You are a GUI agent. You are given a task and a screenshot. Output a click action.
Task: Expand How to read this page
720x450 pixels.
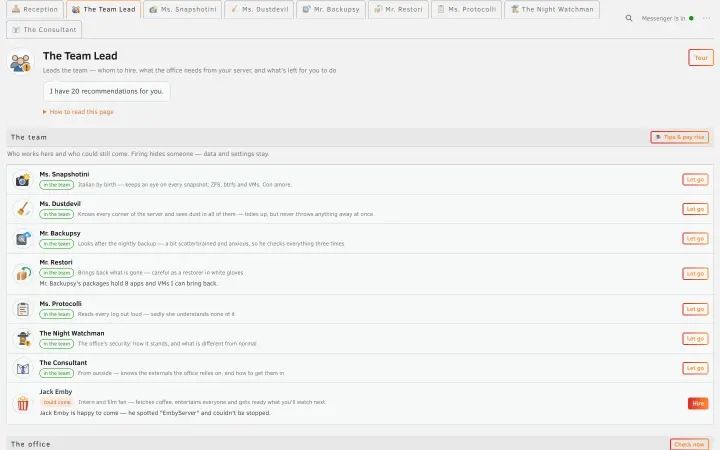pyautogui.click(x=78, y=112)
